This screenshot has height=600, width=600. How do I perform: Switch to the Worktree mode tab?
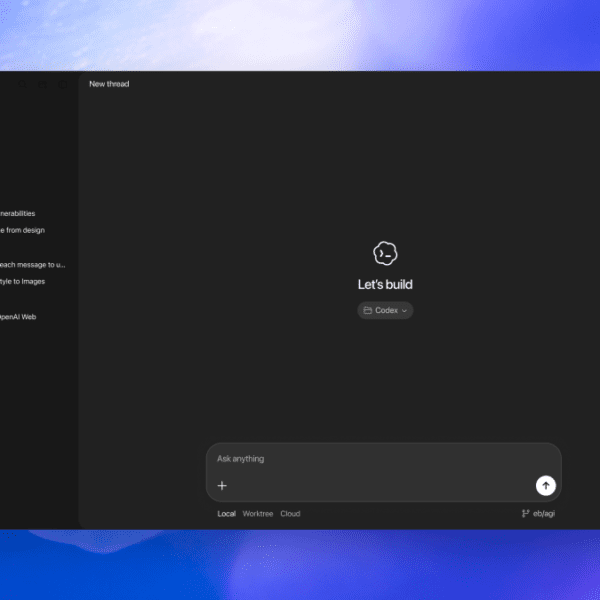[258, 514]
